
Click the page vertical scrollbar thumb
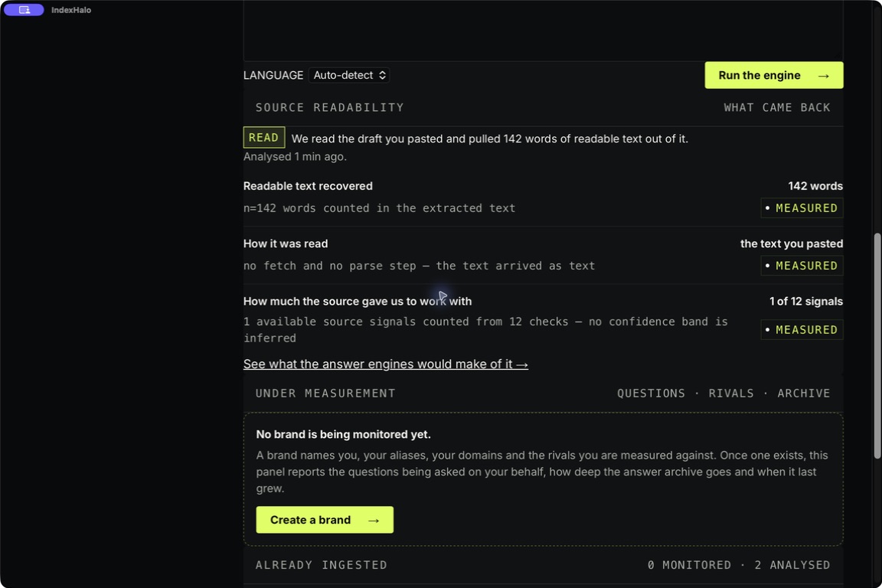(877, 345)
